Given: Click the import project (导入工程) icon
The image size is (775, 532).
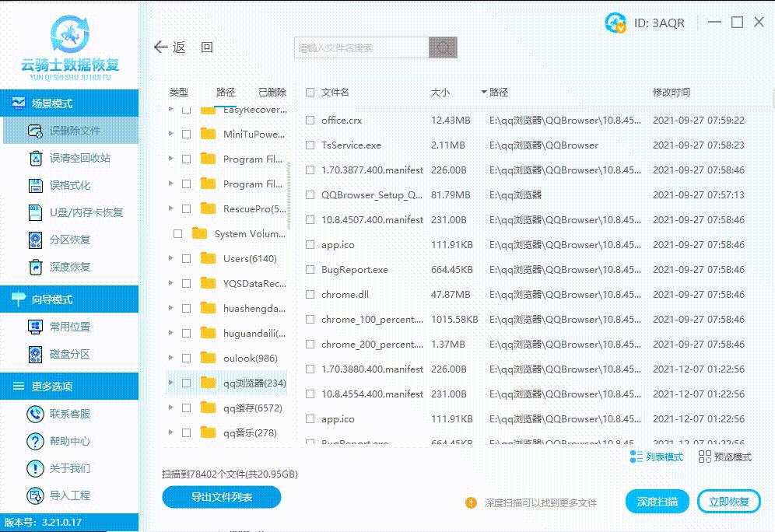Looking at the screenshot, I should point(35,495).
